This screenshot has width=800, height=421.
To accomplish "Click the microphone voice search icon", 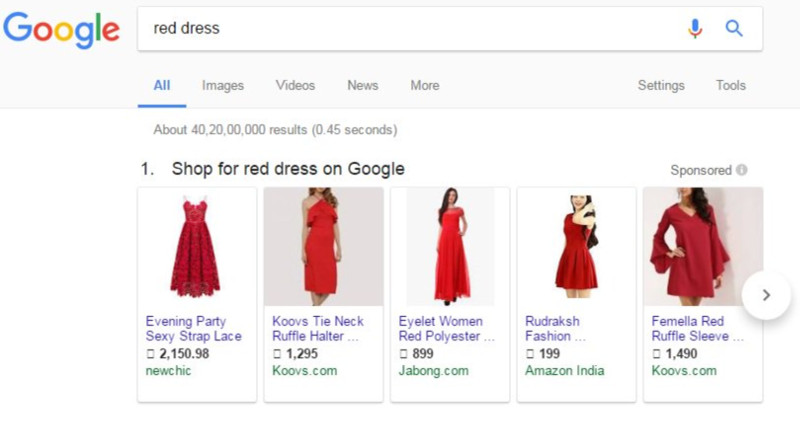I will [x=695, y=29].
